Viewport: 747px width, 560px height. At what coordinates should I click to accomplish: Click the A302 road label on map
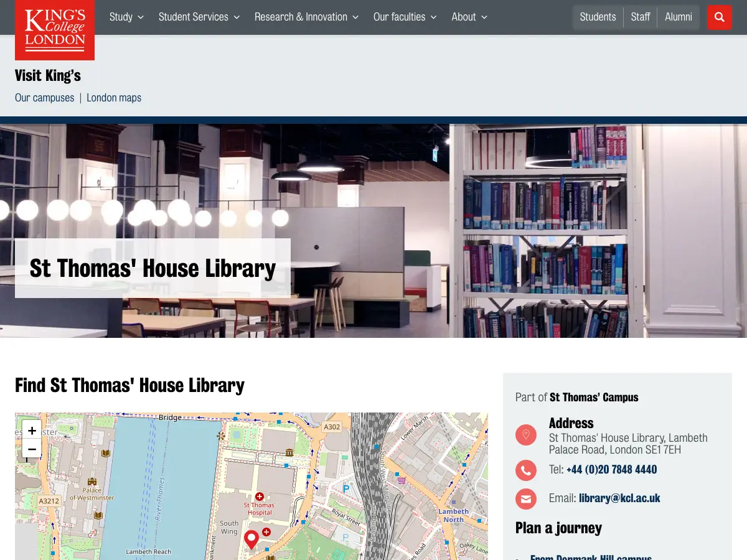[x=332, y=427]
